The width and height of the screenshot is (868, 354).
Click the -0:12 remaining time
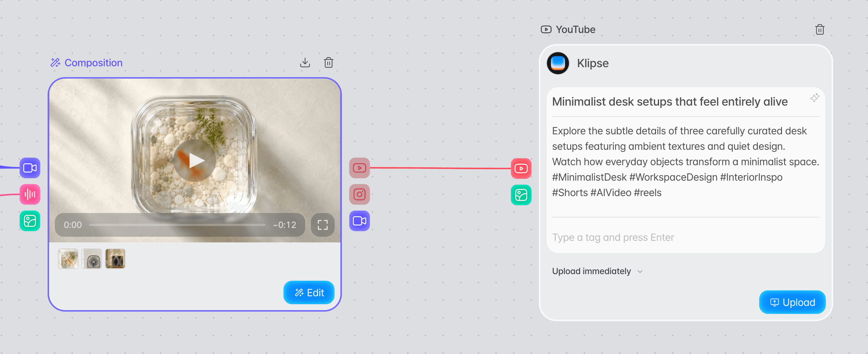(x=285, y=225)
